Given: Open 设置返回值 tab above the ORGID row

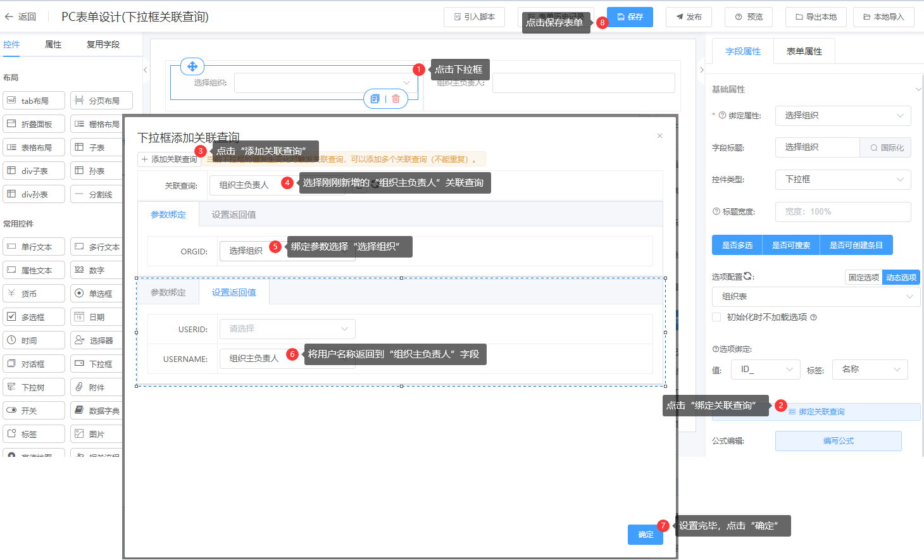Looking at the screenshot, I should pos(234,215).
